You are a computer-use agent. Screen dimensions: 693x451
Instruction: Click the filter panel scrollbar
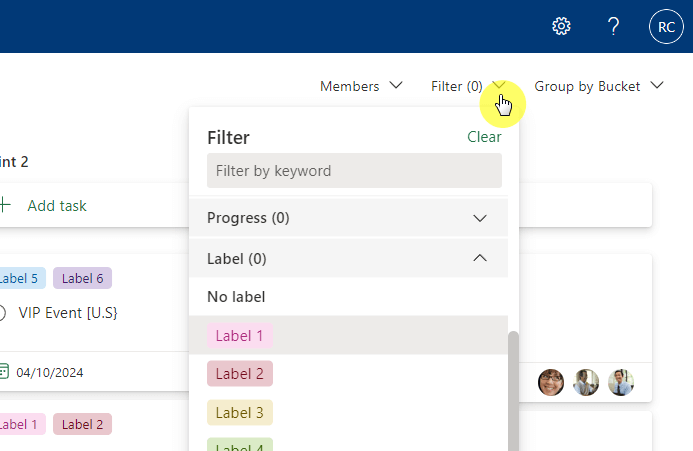click(513, 391)
